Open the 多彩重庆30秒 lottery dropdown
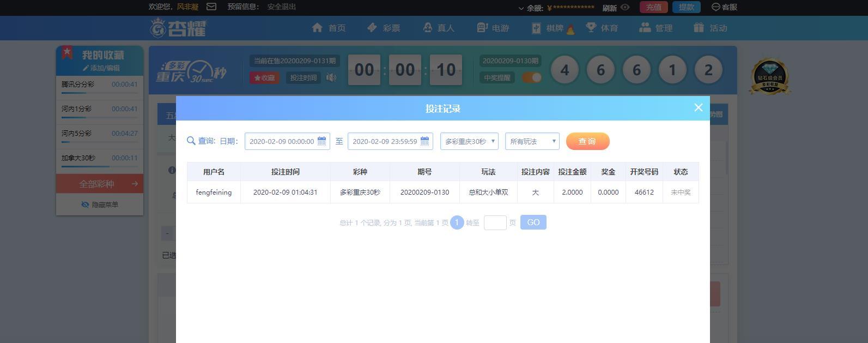This screenshot has height=343, width=868. 469,141
